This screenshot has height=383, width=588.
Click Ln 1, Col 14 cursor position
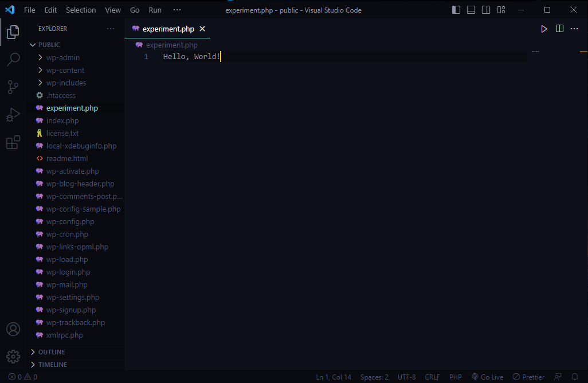click(x=334, y=377)
